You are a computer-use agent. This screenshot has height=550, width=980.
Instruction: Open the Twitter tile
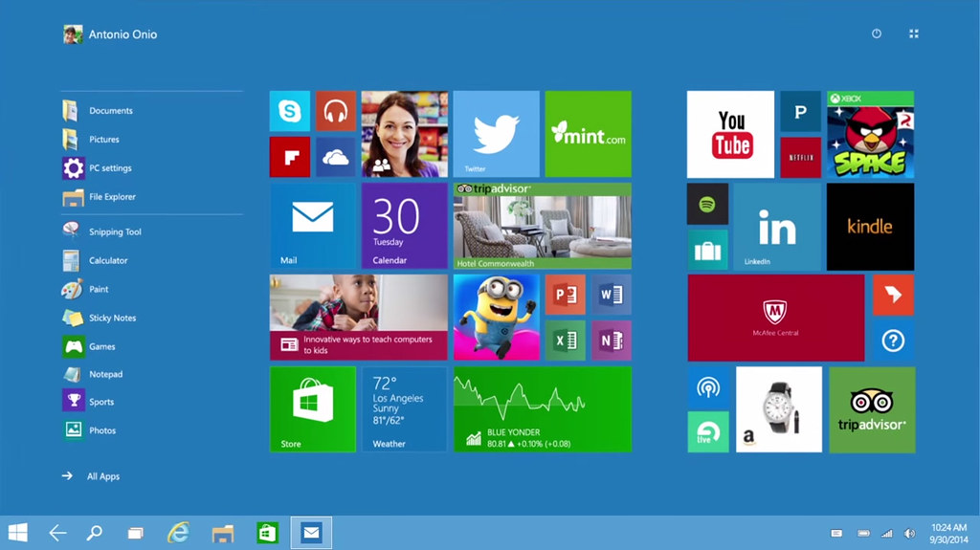497,134
